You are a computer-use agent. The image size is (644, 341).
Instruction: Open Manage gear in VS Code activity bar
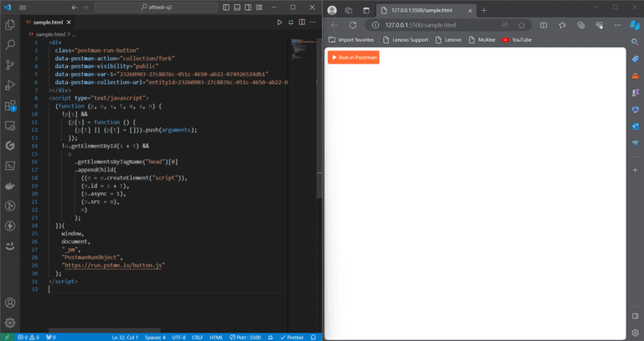[10, 323]
